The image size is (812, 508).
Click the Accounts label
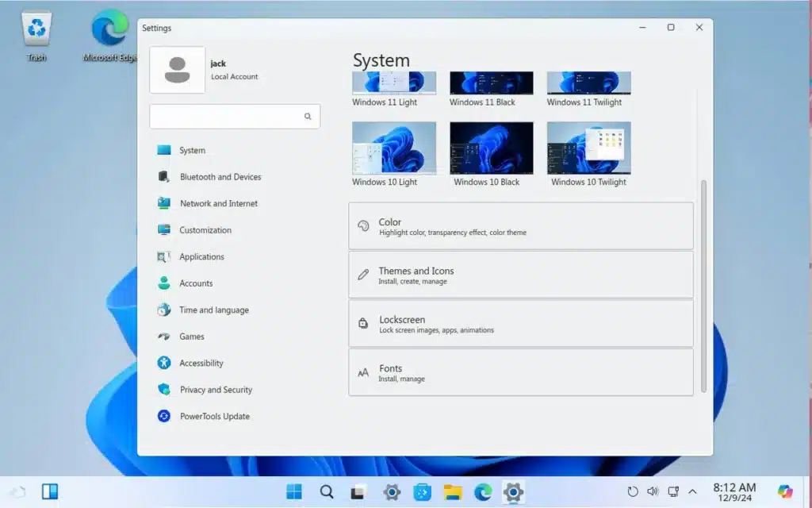196,283
